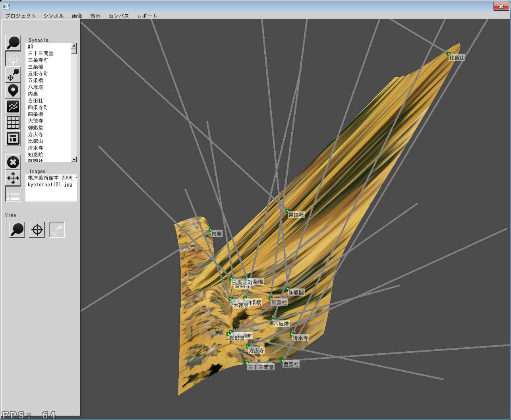Click 八坂塔 marker on the canvas

(273, 319)
